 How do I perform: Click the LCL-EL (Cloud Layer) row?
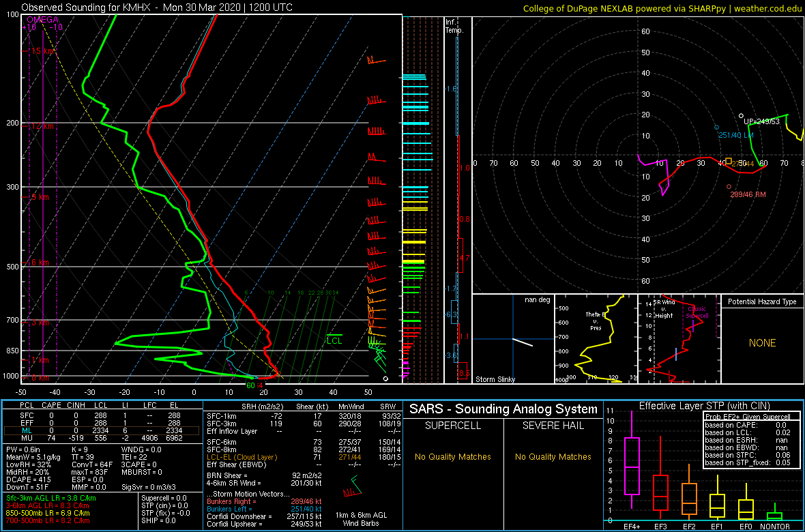303,456
